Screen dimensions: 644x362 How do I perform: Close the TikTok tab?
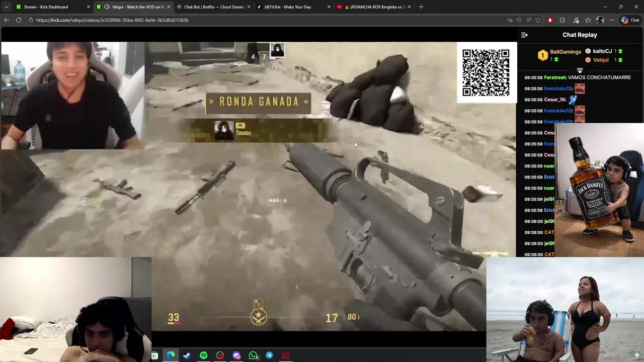click(x=329, y=7)
